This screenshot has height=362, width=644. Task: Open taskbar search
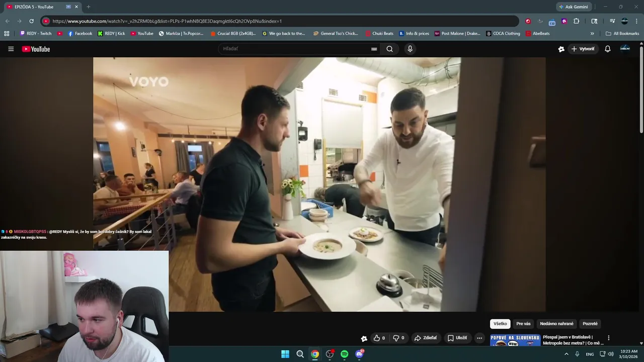(300, 354)
